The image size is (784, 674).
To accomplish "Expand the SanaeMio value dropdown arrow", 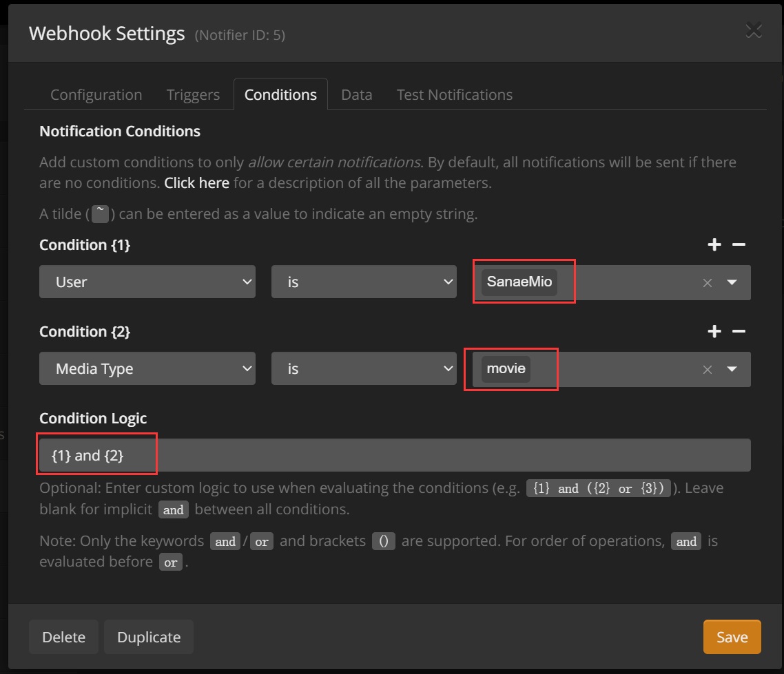I will 732,282.
